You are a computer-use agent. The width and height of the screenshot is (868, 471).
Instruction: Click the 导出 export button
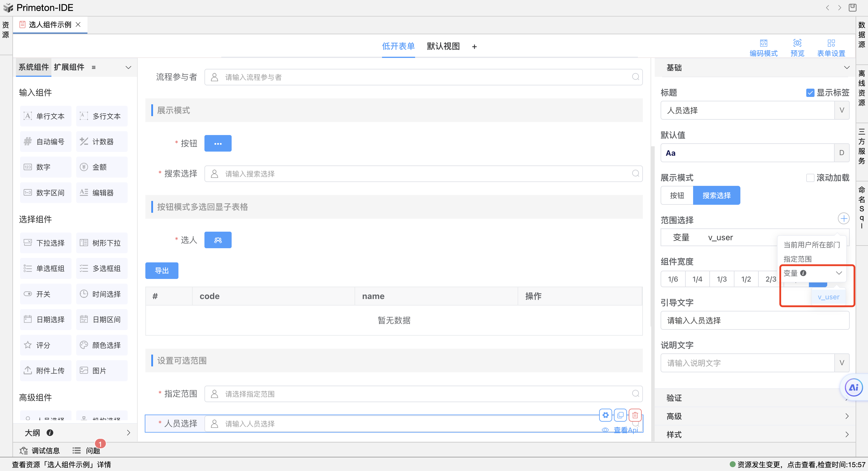[162, 271]
